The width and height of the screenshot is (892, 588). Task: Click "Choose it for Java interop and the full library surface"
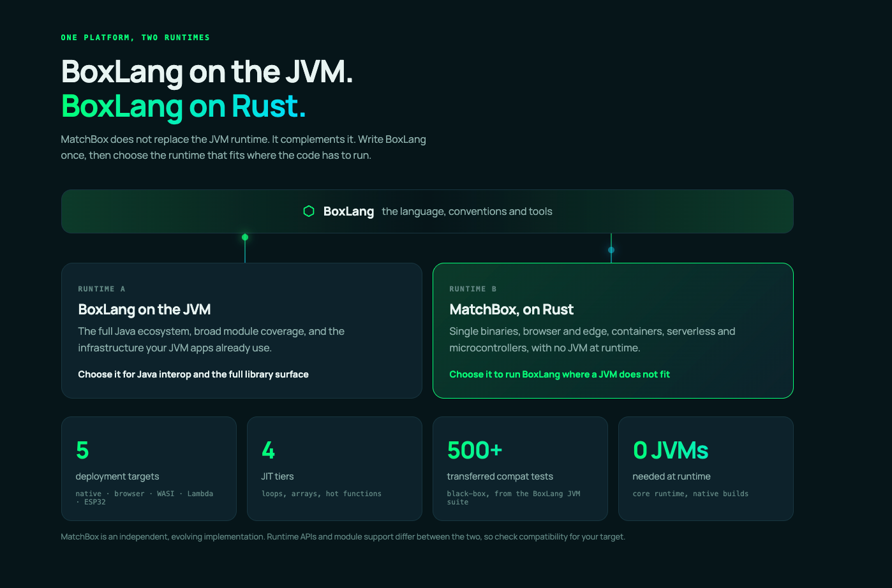pyautogui.click(x=193, y=374)
